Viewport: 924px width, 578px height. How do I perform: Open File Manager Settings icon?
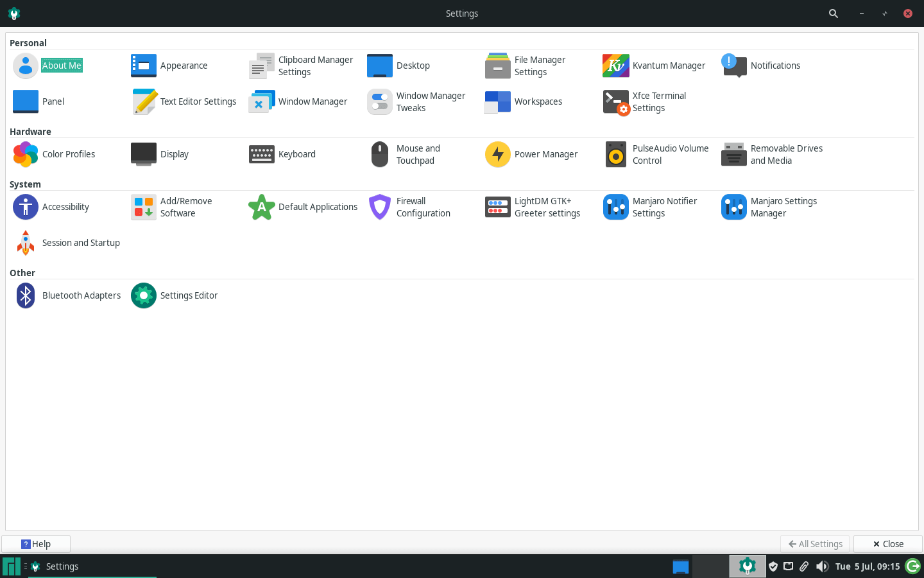[498, 66]
